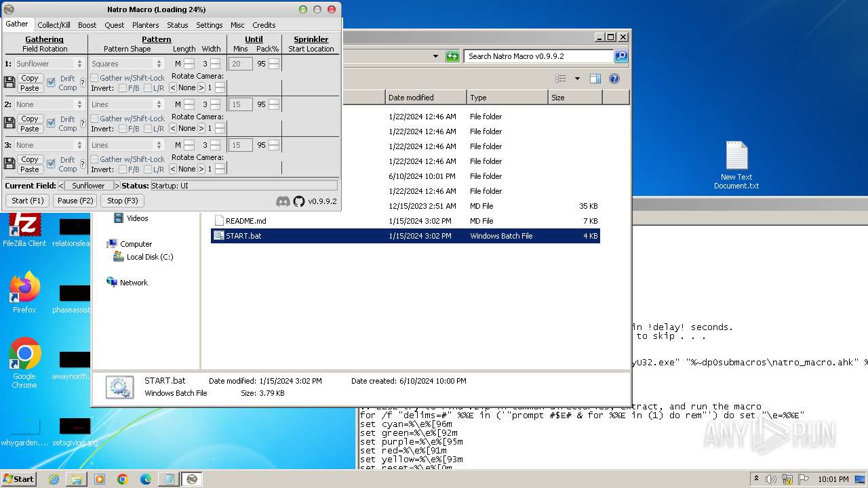The image size is (868, 488).
Task: Click the Start (F1) button
Action: click(27, 201)
